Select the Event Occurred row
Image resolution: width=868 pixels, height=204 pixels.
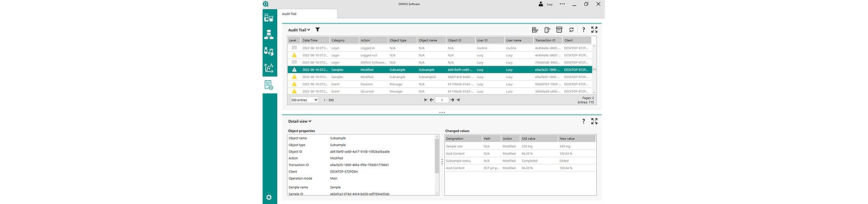click(439, 91)
